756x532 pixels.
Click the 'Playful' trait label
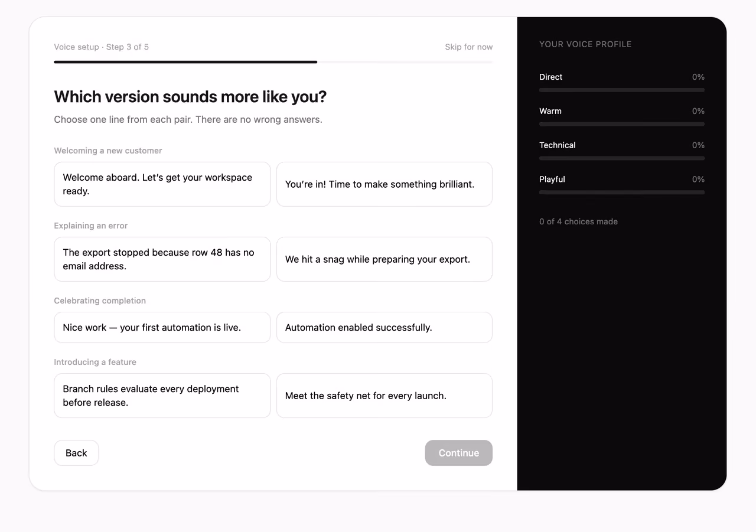(x=552, y=179)
